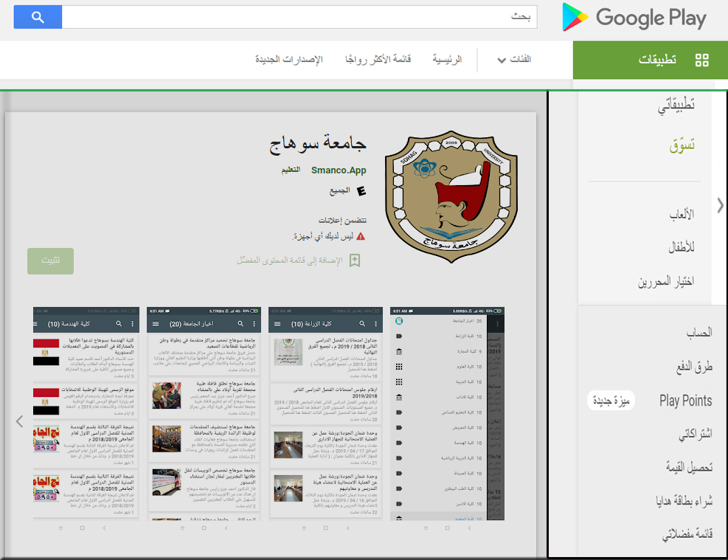Click the Everyone content rating icon
The height and width of the screenshot is (560, 728).
tap(361, 191)
